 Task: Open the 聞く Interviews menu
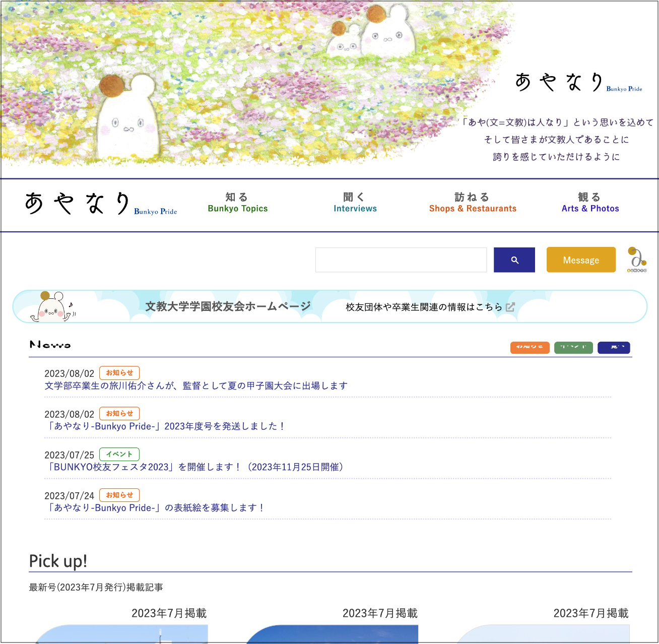click(355, 203)
